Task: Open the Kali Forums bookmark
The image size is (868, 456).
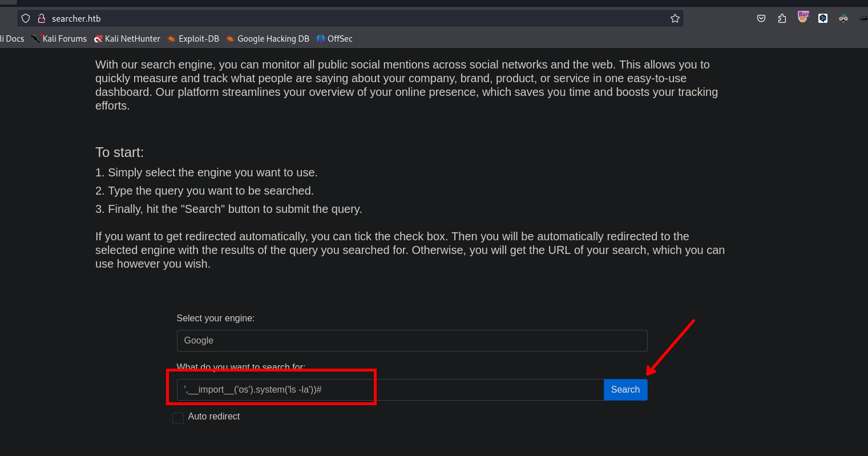Action: (59, 39)
